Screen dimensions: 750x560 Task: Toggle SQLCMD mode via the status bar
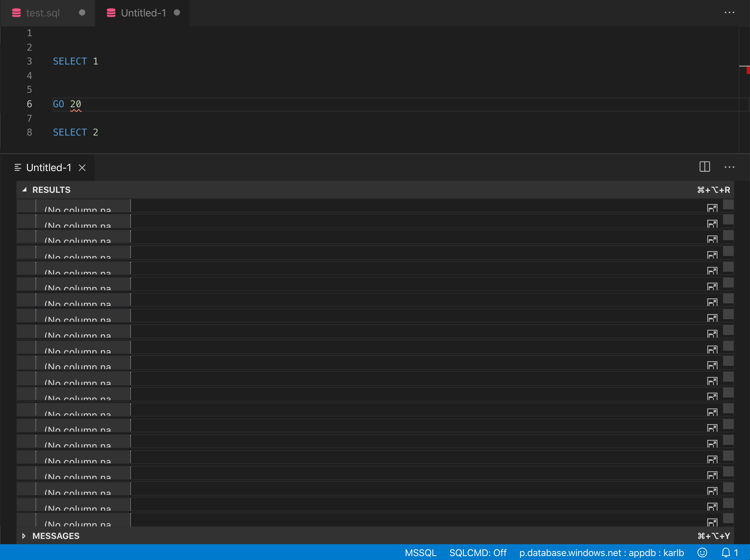(x=478, y=552)
